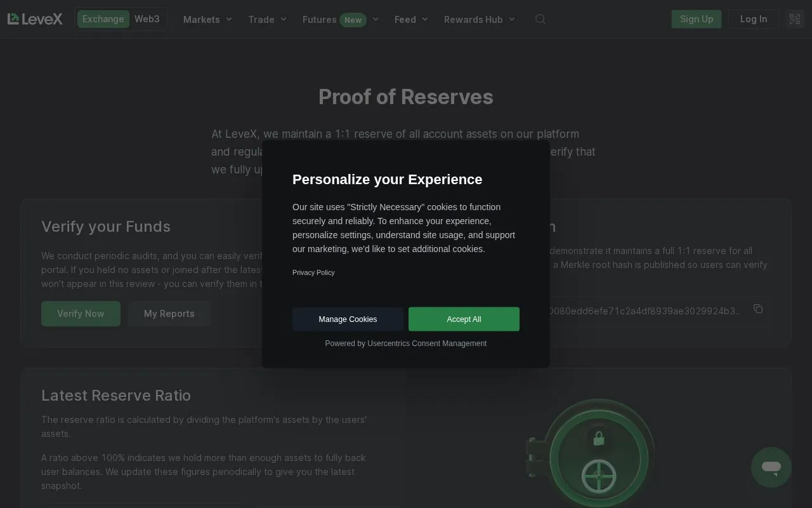Image resolution: width=812 pixels, height=508 pixels.
Task: Expand the Feed dropdown menu
Action: coord(411,20)
